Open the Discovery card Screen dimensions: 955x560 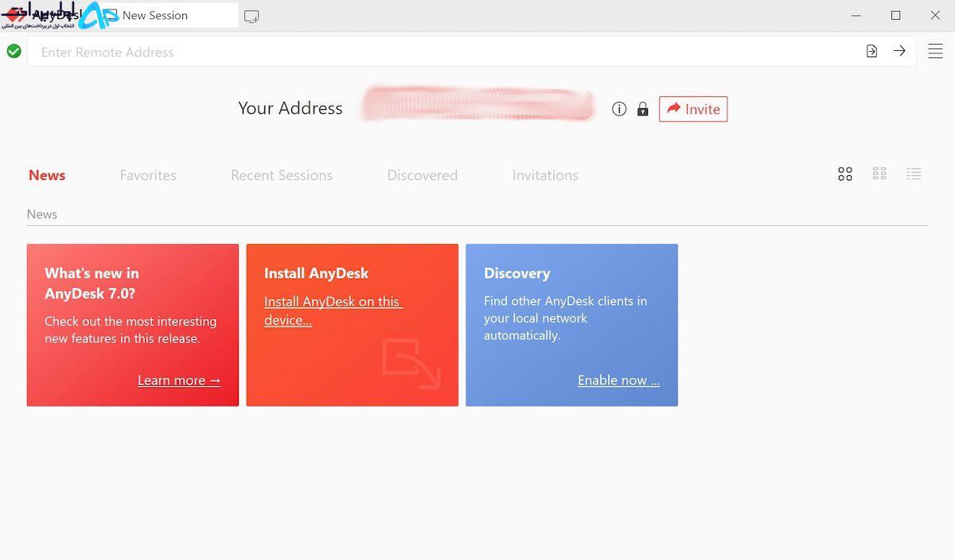(571, 325)
